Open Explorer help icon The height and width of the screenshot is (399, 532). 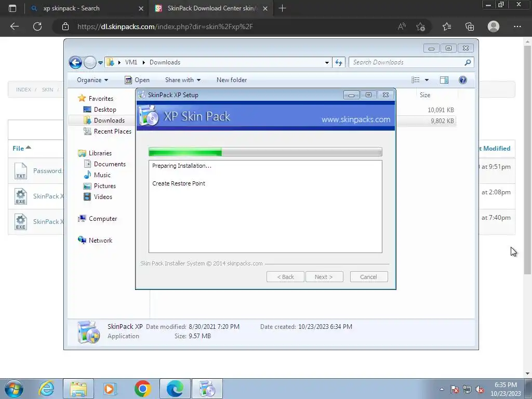[x=463, y=80]
